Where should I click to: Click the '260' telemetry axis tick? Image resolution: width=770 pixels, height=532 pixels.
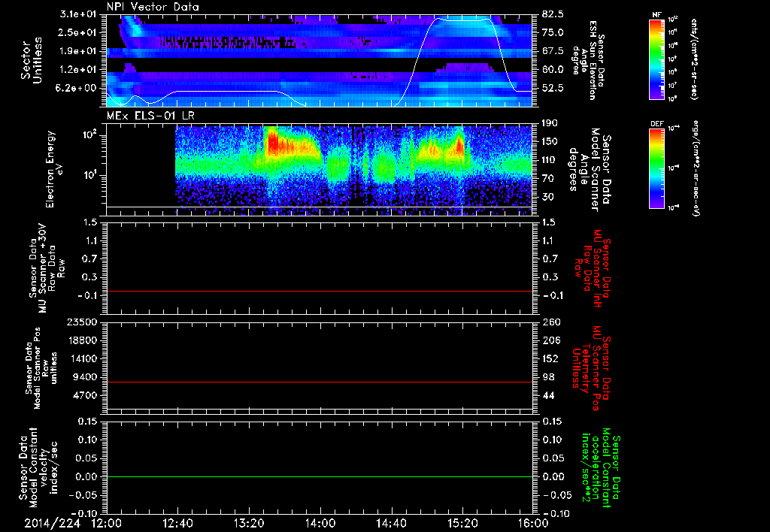point(551,322)
